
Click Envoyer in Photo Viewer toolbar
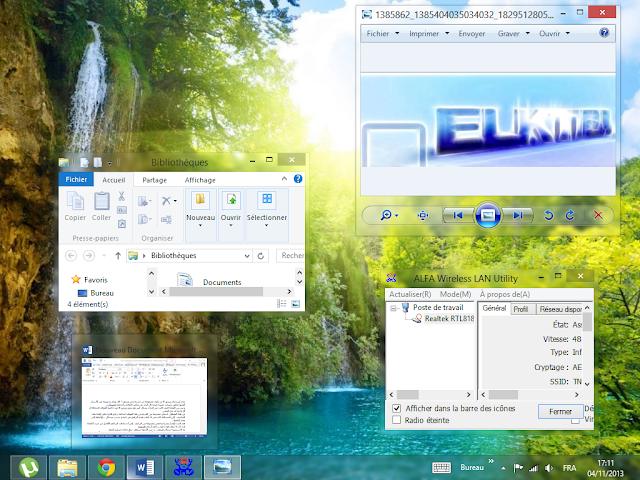click(472, 33)
